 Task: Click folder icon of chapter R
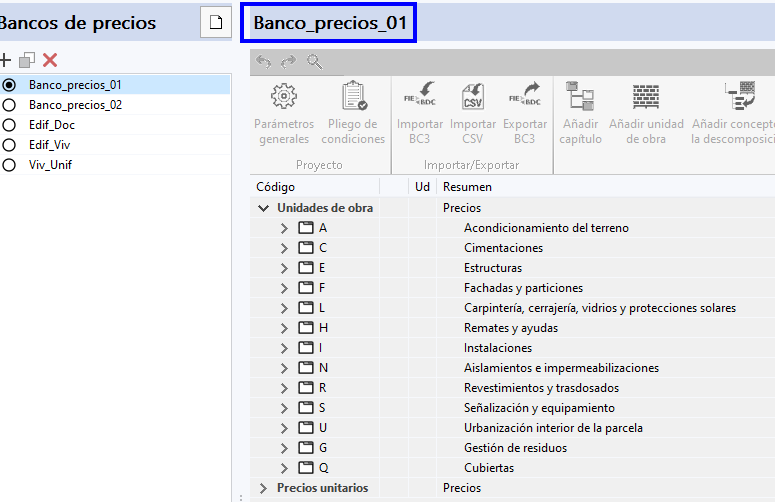306,388
